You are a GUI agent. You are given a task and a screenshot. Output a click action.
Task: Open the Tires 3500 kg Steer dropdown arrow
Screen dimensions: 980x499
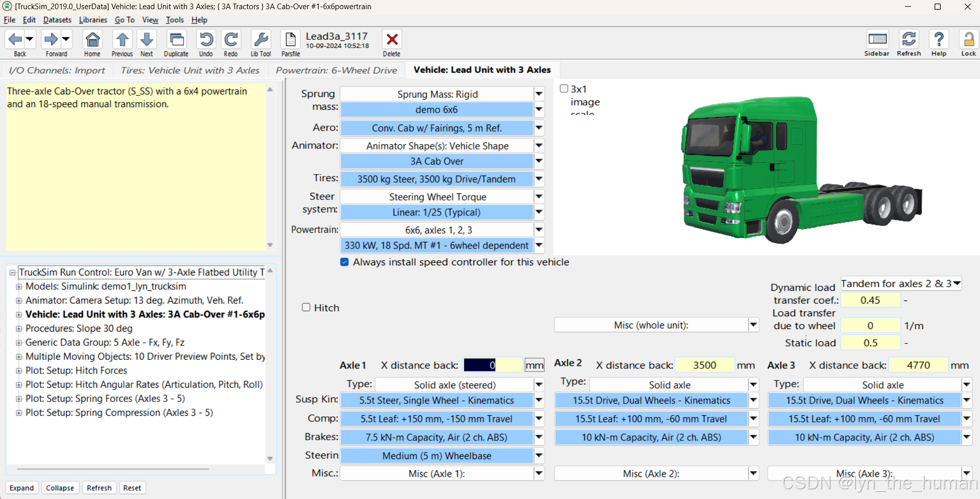pyautogui.click(x=539, y=179)
